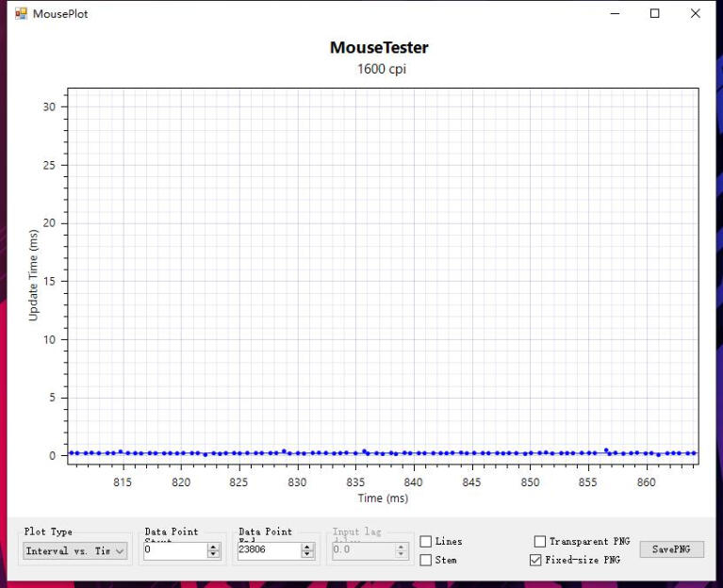
Task: Uncheck the Fixed-size PNG checkbox
Action: tap(536, 560)
